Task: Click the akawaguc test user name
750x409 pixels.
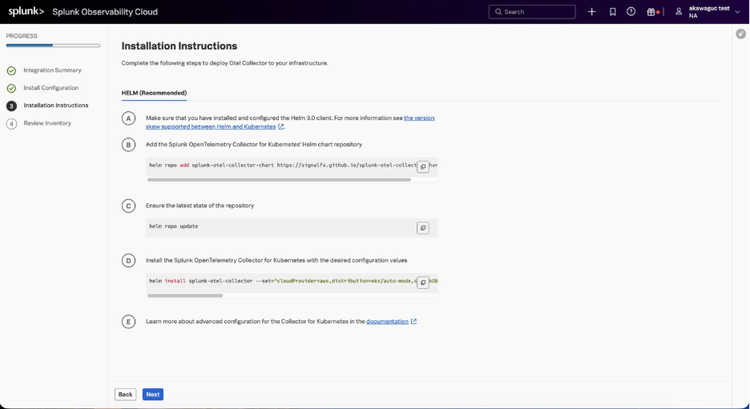Action: pyautogui.click(x=709, y=8)
